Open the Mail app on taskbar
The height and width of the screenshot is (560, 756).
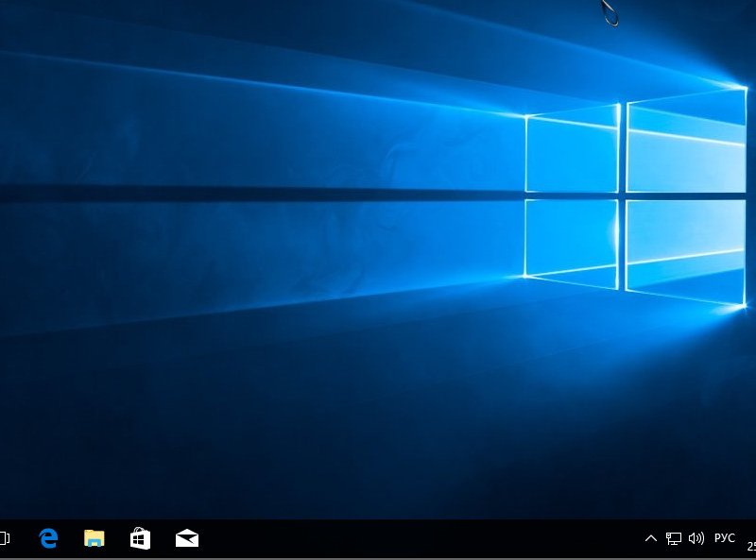coord(187,538)
